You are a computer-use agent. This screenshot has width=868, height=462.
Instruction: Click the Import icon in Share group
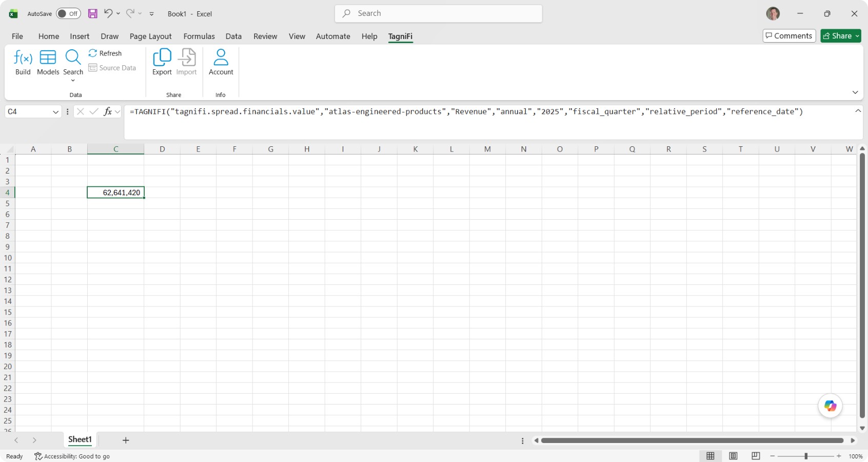(187, 57)
